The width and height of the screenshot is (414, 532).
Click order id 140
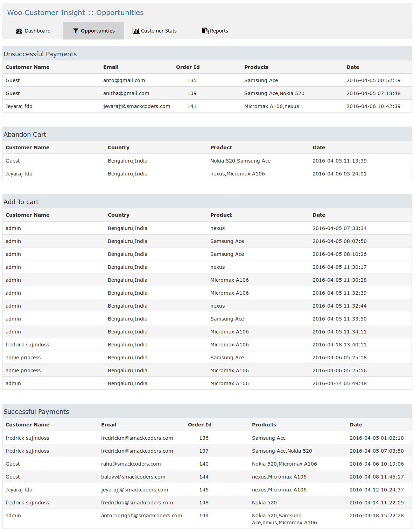[x=204, y=464]
